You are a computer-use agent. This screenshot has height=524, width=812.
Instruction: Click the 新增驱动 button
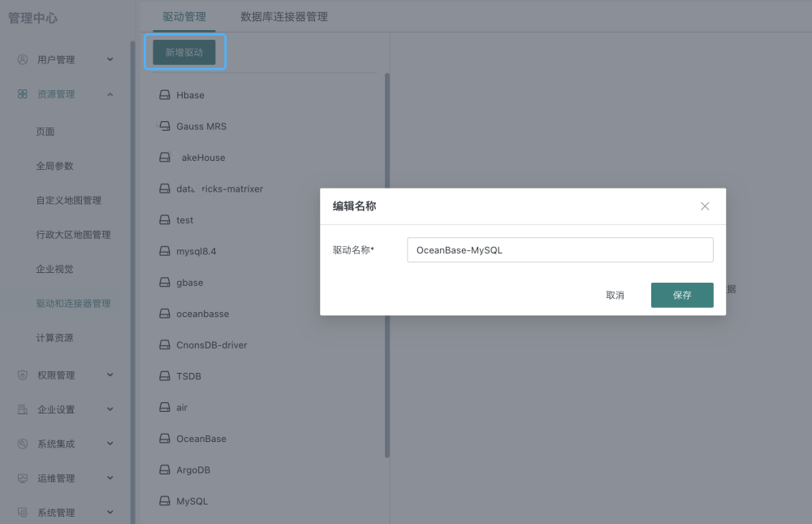pyautogui.click(x=184, y=52)
